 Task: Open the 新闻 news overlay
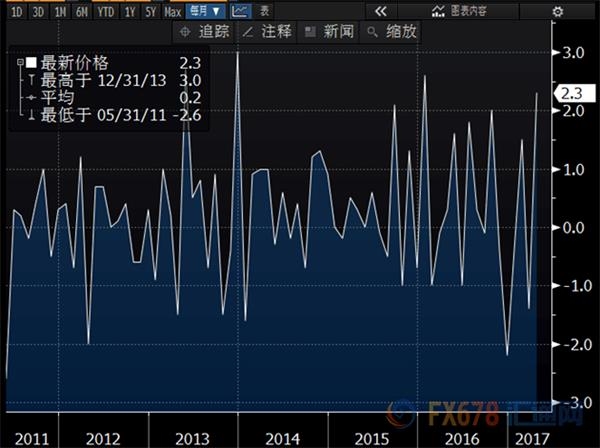point(329,32)
